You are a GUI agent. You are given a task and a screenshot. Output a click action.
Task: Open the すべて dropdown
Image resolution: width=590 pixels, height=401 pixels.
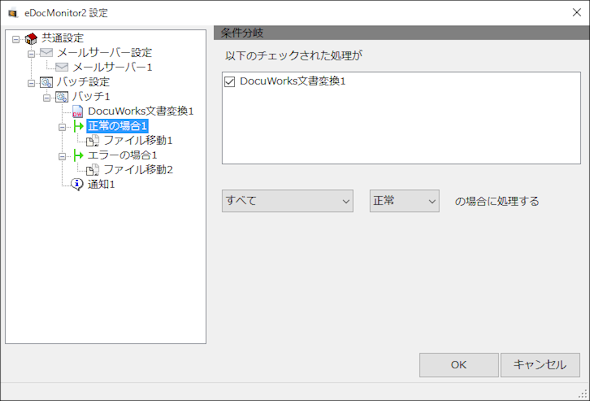pyautogui.click(x=287, y=201)
